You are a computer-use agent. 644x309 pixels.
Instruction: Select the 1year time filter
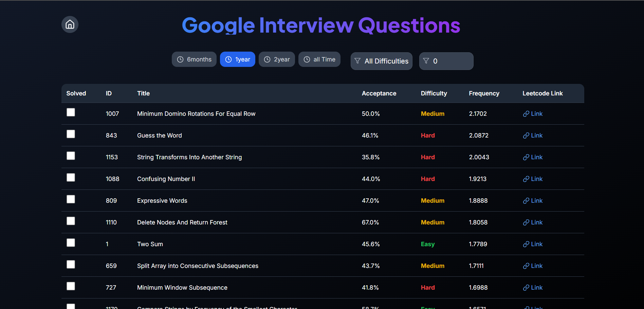point(238,59)
